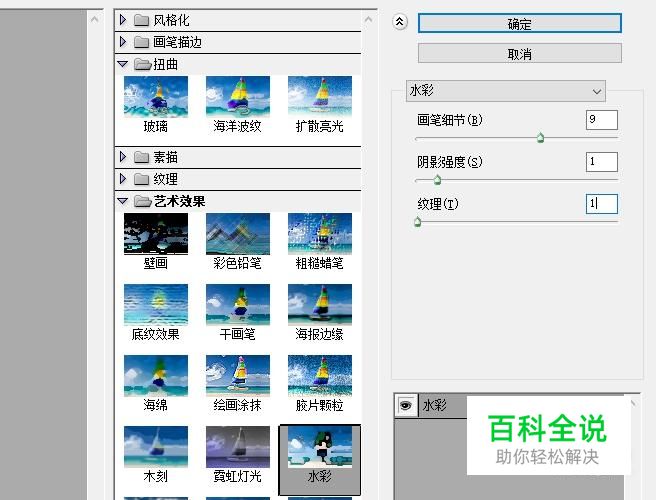Click the open 艺术效果 folder icon
This screenshot has height=500, width=656.
point(143,201)
